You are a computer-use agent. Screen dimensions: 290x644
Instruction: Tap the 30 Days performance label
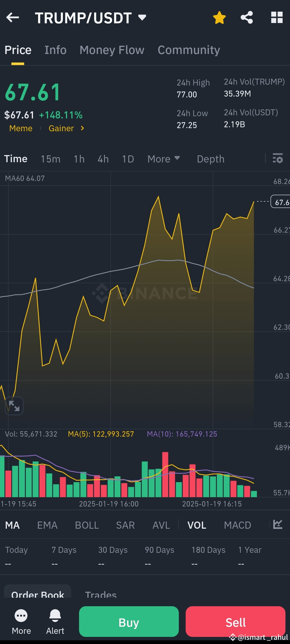113,550
